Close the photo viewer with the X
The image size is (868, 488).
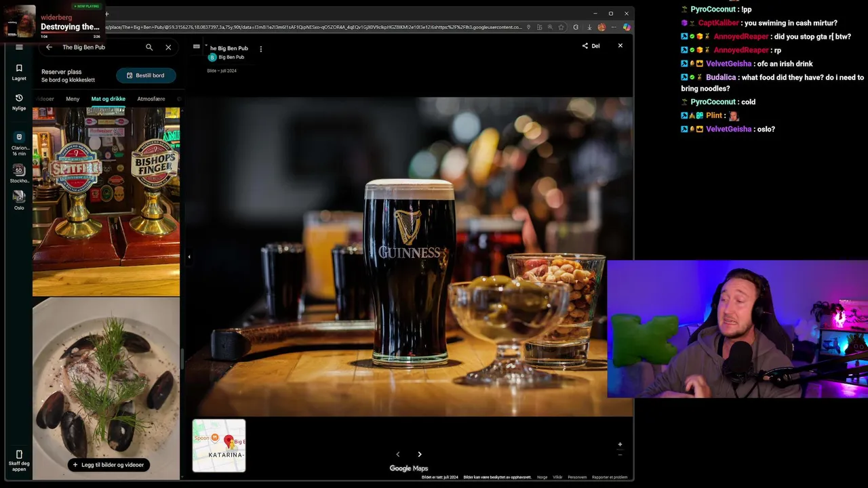coord(620,45)
